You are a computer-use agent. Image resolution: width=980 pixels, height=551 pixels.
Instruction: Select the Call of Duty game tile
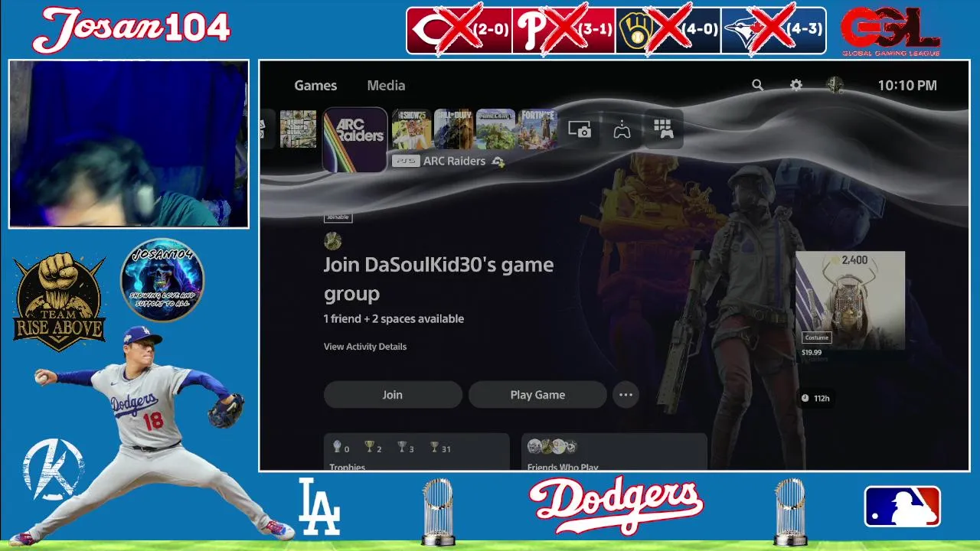click(453, 129)
